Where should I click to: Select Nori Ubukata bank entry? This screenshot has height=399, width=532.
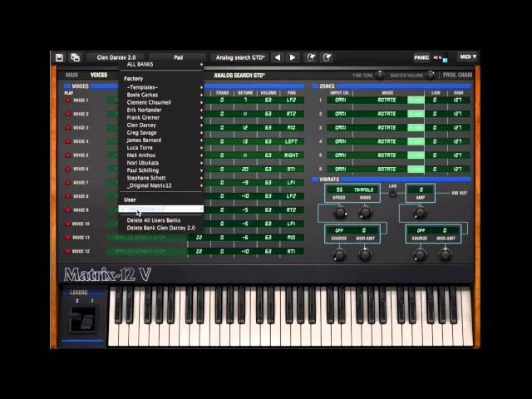coord(161,163)
